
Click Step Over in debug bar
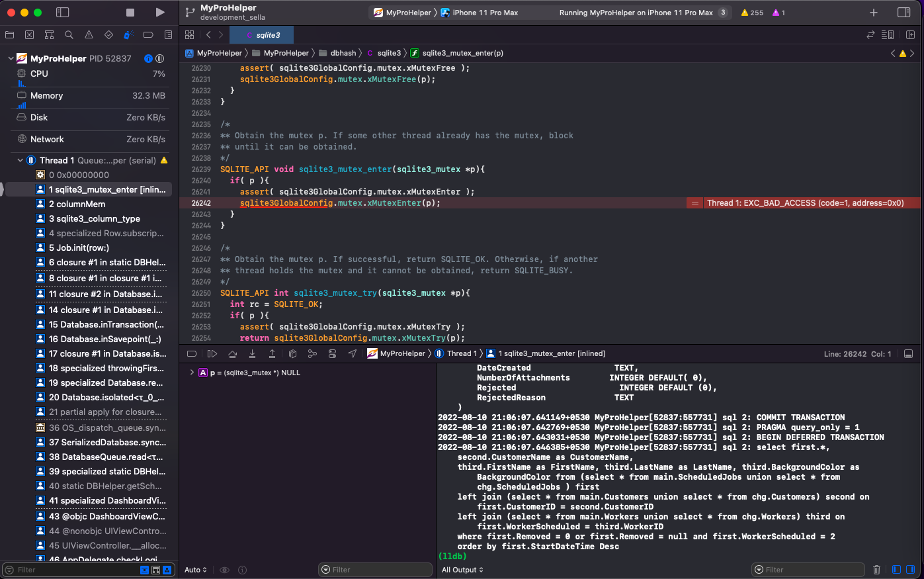click(x=232, y=353)
